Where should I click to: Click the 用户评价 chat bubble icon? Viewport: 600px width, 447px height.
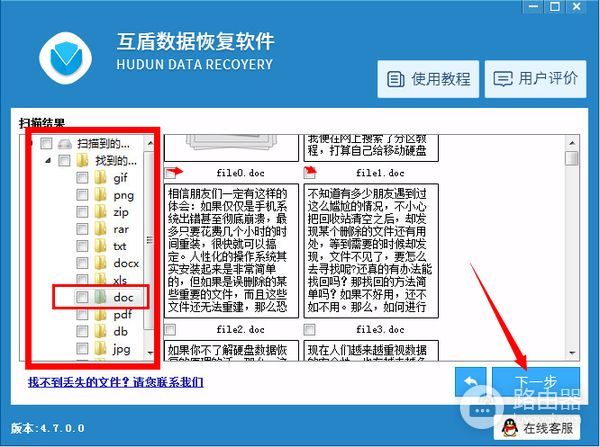502,79
